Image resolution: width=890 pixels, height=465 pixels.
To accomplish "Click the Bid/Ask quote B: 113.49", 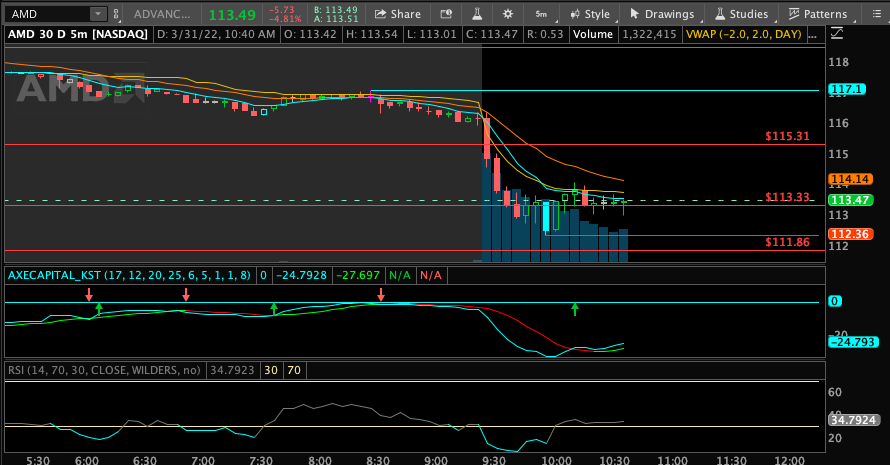I will click(x=335, y=10).
